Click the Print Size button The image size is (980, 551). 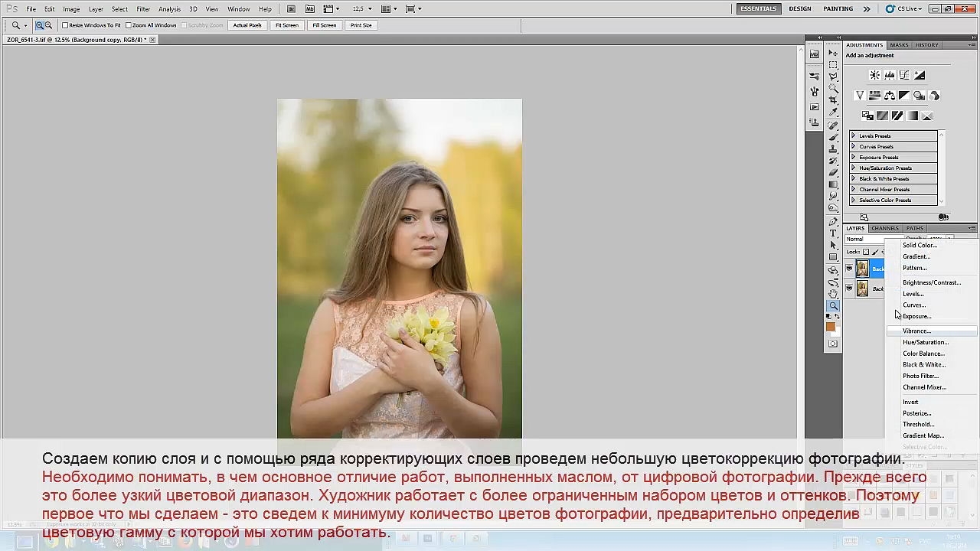coord(361,25)
